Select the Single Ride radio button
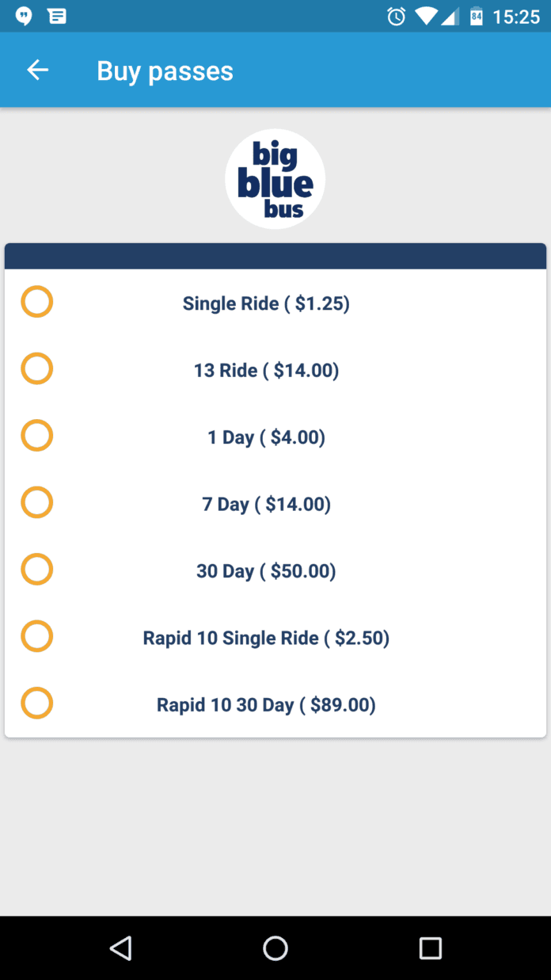 click(x=36, y=302)
